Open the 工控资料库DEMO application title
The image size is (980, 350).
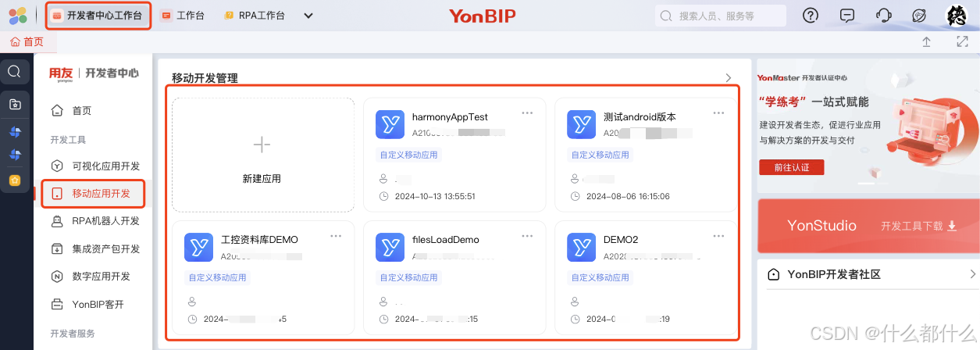[x=259, y=240]
